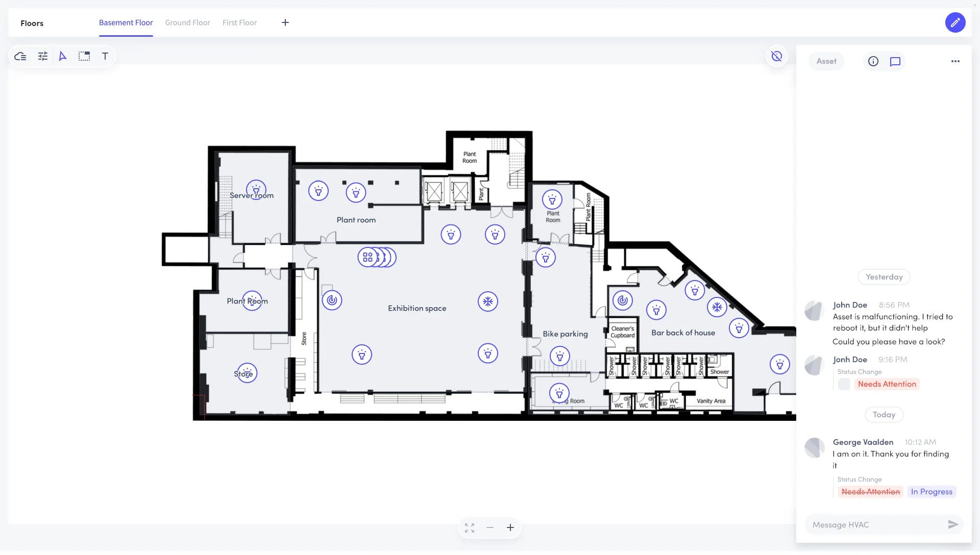Select the spiral asset in Exhibition space

click(x=332, y=300)
